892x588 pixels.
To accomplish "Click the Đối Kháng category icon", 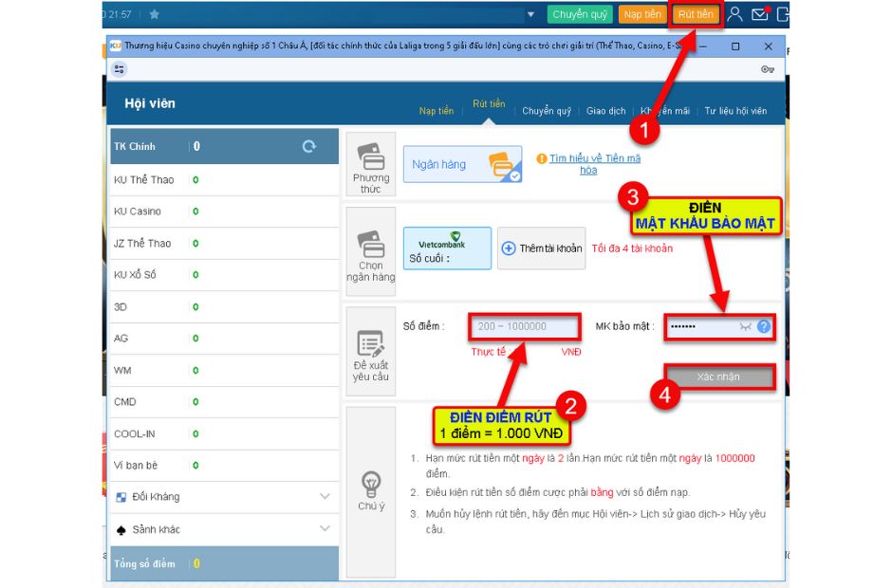I will (121, 497).
